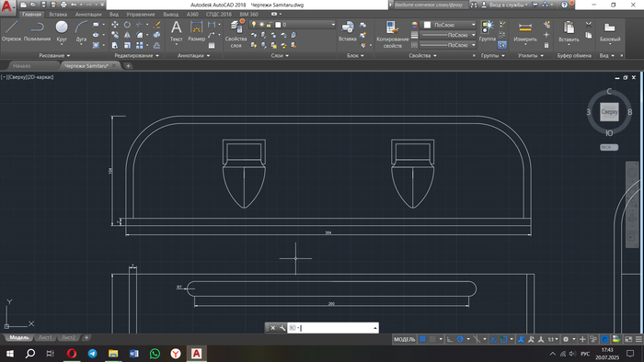This screenshot has width=644, height=362.
Task: Open the Вставка ribbon tab
Action: 58,14
